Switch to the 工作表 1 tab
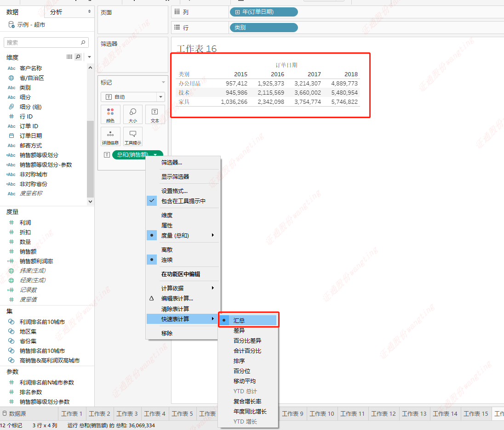This screenshot has height=430, width=504. (x=72, y=413)
